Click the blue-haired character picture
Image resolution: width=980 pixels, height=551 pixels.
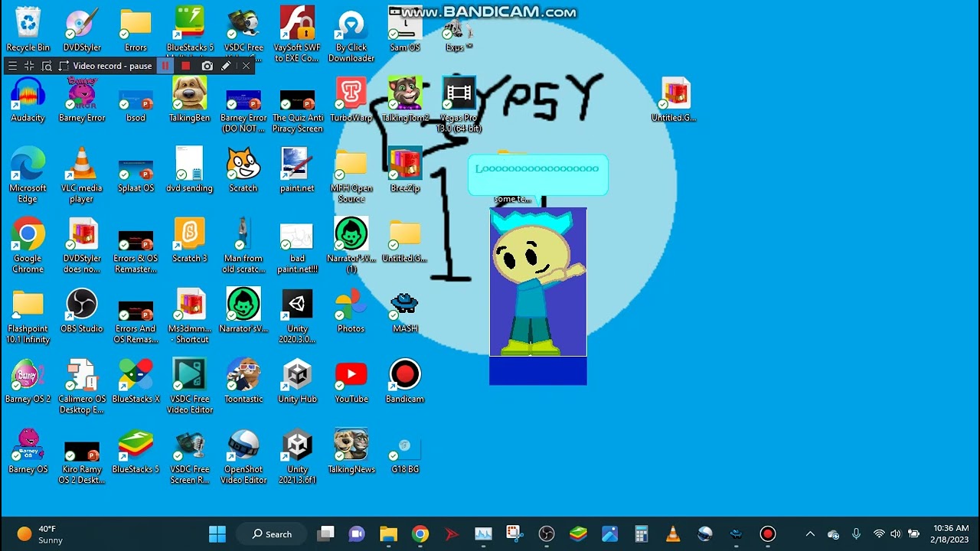pyautogui.click(x=538, y=282)
